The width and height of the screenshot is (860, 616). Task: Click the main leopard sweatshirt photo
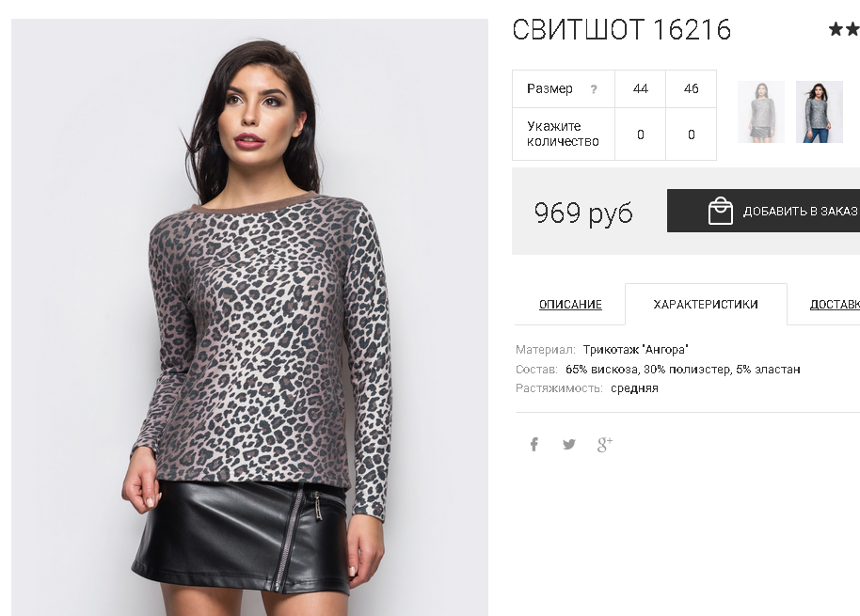click(249, 317)
